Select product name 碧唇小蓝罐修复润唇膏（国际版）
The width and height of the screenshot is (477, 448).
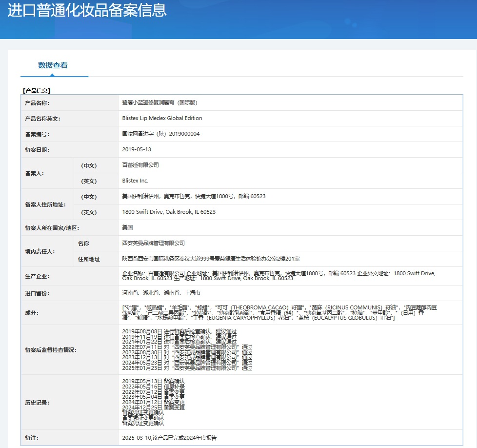(x=159, y=102)
